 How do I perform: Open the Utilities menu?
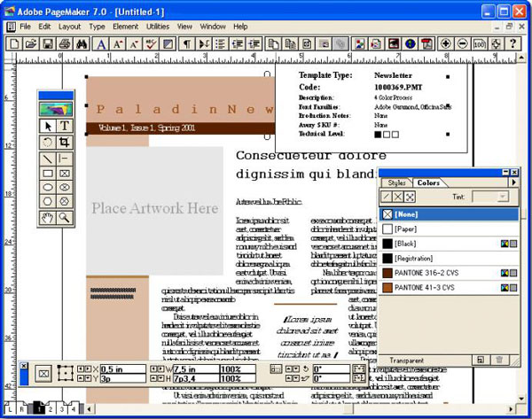pyautogui.click(x=158, y=27)
